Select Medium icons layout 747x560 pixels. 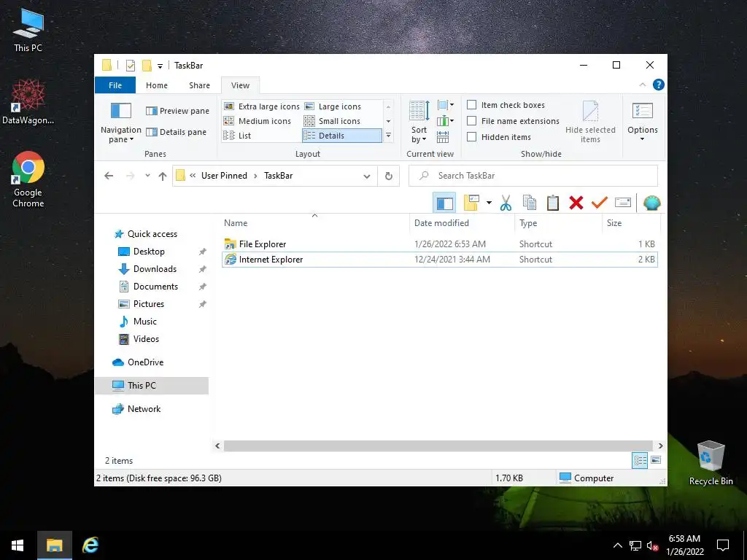258,121
